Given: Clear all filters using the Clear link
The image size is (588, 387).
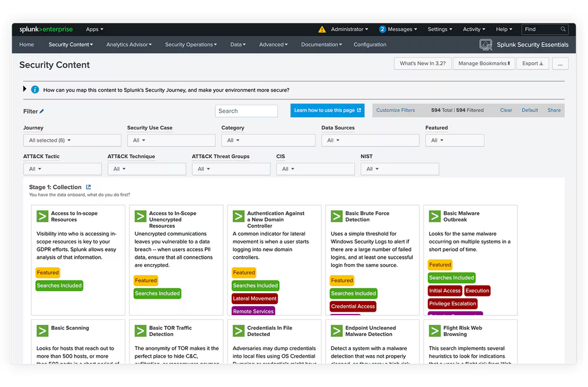Looking at the screenshot, I should tap(506, 110).
